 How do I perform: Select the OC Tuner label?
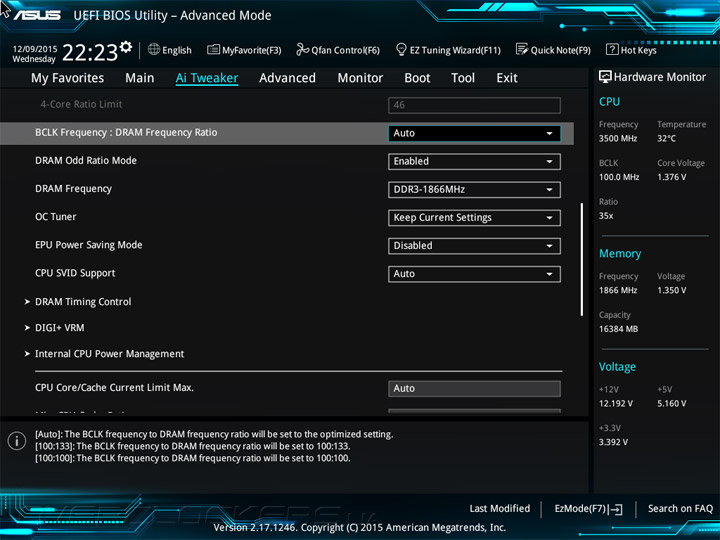56,217
